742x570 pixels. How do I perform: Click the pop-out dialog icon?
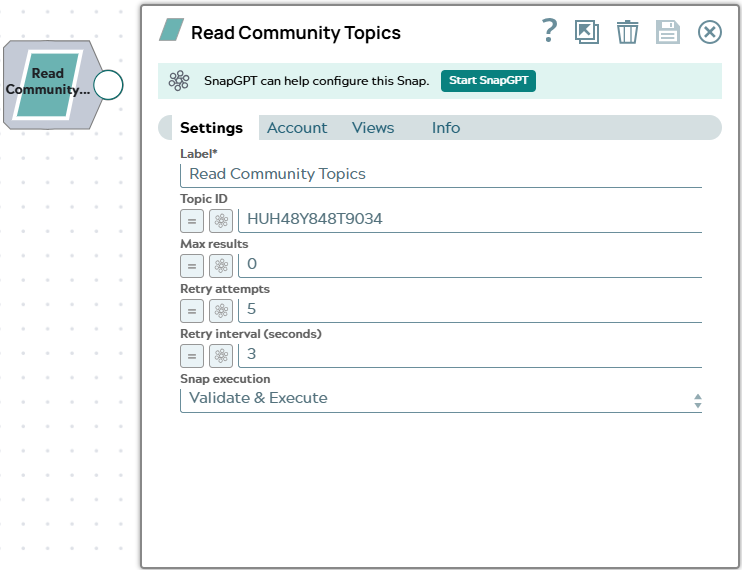[x=587, y=32]
